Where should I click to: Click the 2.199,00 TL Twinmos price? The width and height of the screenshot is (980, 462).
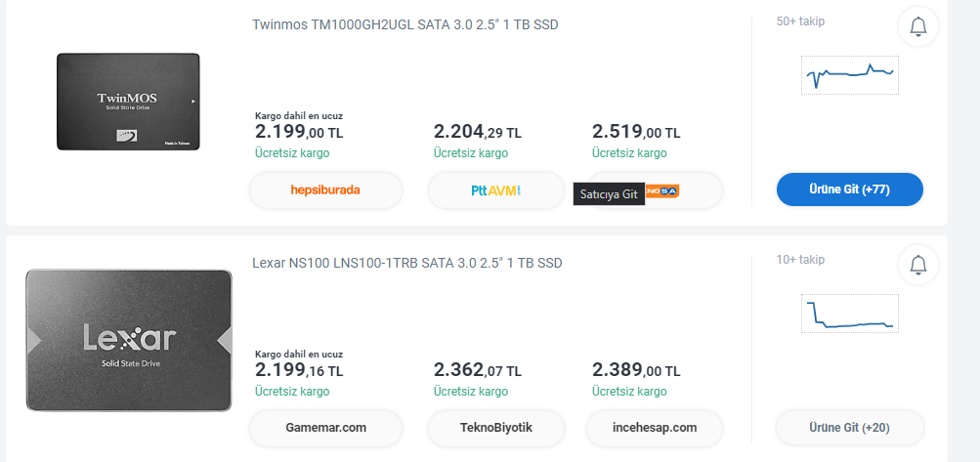tap(299, 132)
